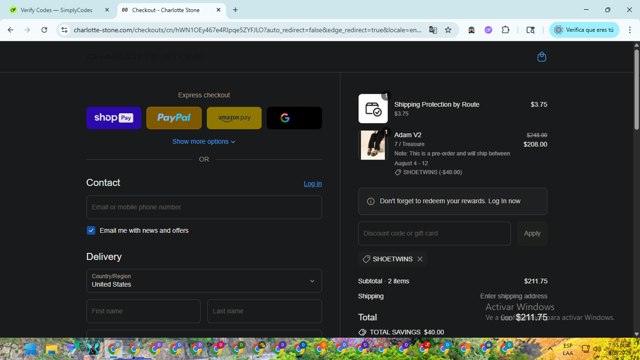Click the address bar URL
Screen dimensions: 640x360
[x=247, y=30]
